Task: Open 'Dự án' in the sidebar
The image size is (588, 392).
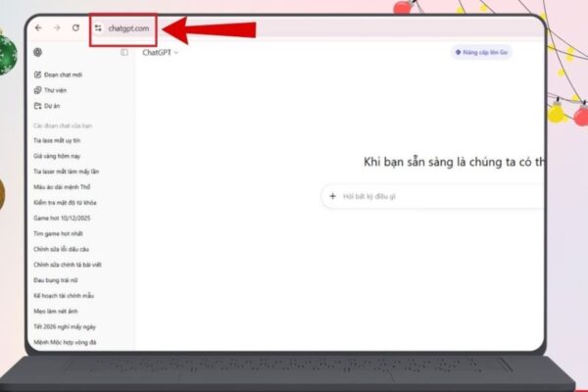Action: (x=51, y=106)
